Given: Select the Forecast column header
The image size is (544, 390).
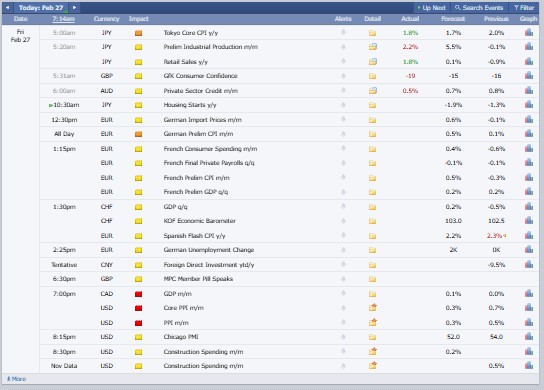Looking at the screenshot, I should point(453,19).
